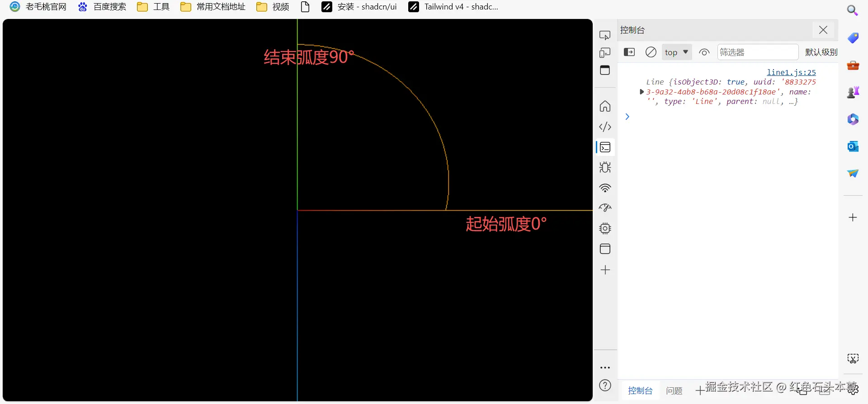Select the top execution context dropdown
Screen dimensions: 868x404
tap(677, 52)
